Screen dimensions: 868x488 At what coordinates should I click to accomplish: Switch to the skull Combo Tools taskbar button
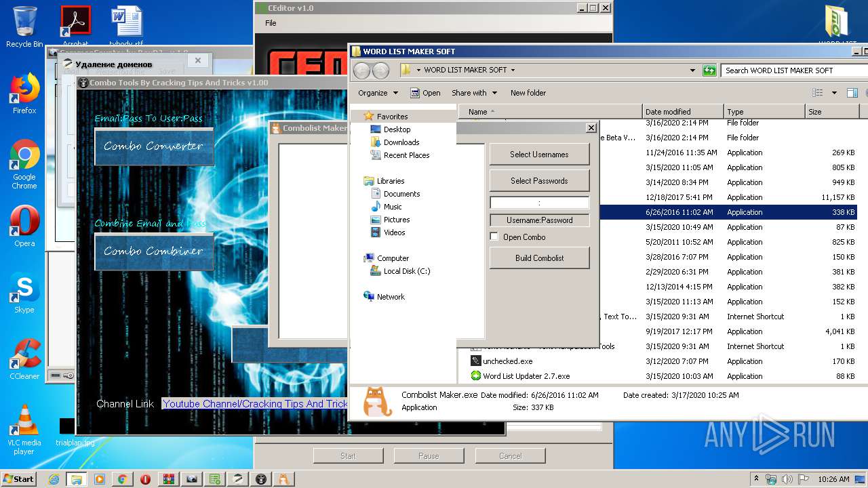click(261, 479)
